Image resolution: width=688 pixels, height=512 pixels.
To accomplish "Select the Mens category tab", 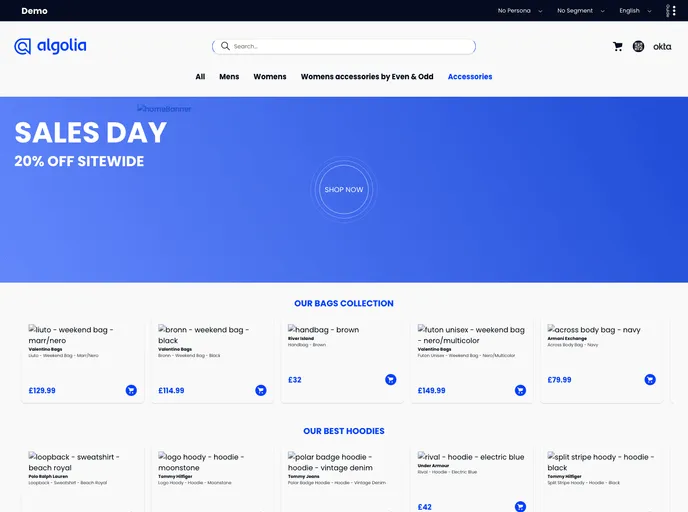I will tap(229, 77).
